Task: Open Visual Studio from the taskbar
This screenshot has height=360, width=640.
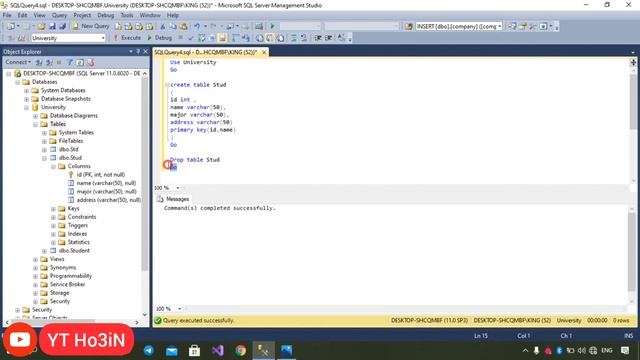Action: tap(218, 350)
